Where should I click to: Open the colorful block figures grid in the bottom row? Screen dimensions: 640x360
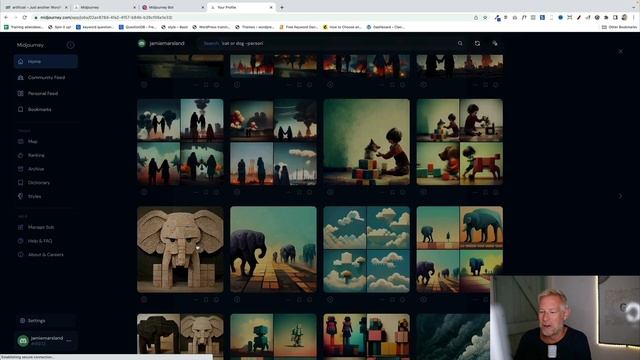click(367, 336)
